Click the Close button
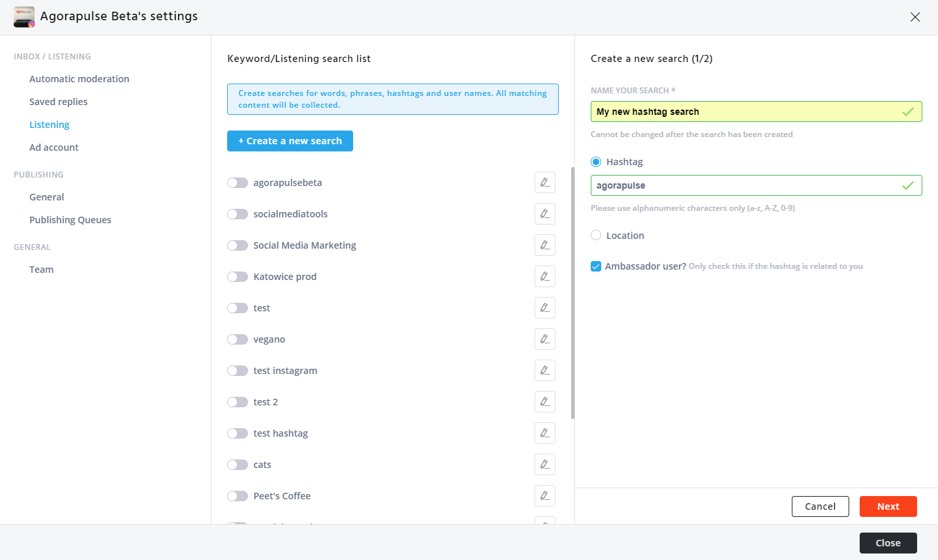This screenshot has width=938, height=560. tap(888, 543)
